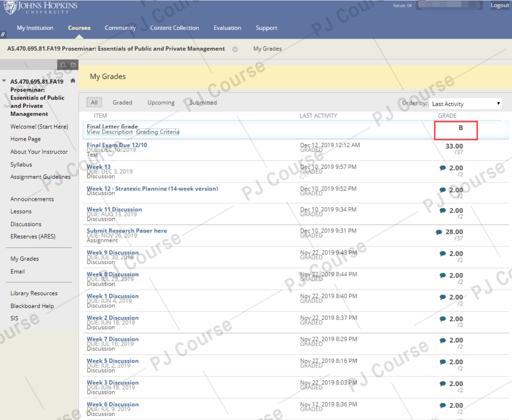
Task: Select the Community navigation tab
Action: click(120, 28)
